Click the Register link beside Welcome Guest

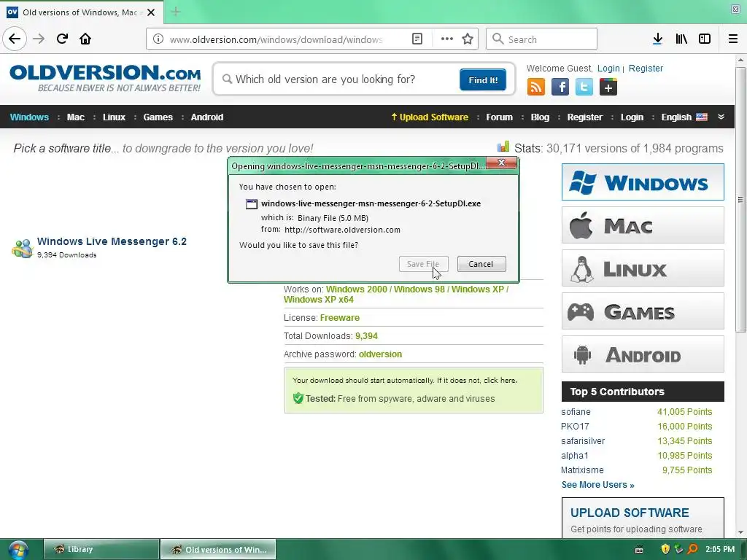[646, 68]
